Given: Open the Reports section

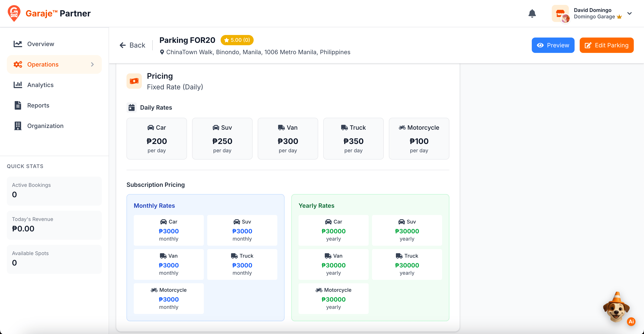Looking at the screenshot, I should click(x=38, y=105).
